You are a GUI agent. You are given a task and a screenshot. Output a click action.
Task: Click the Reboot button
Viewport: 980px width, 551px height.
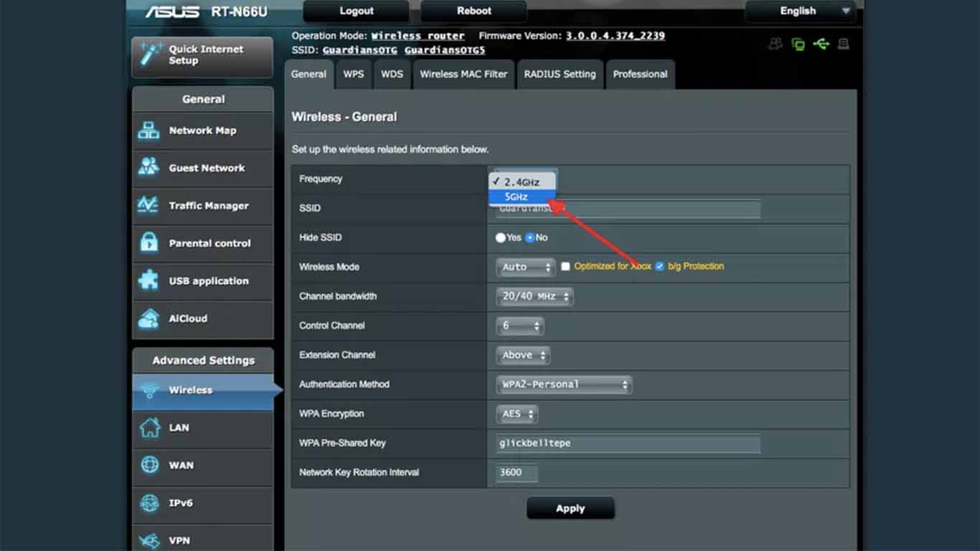[473, 11]
